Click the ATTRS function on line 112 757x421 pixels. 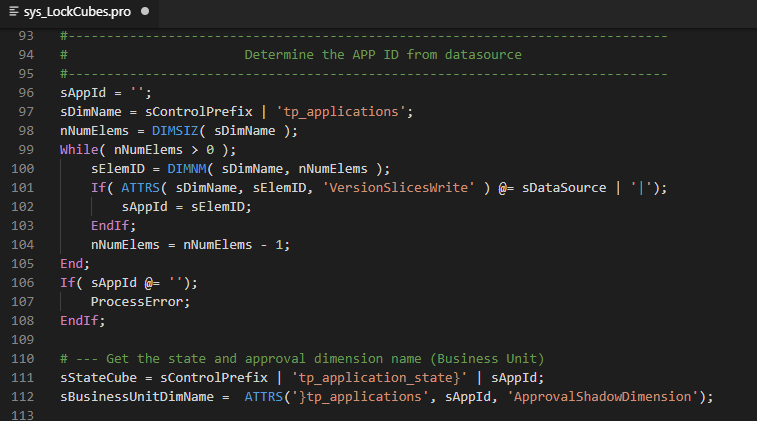click(264, 396)
